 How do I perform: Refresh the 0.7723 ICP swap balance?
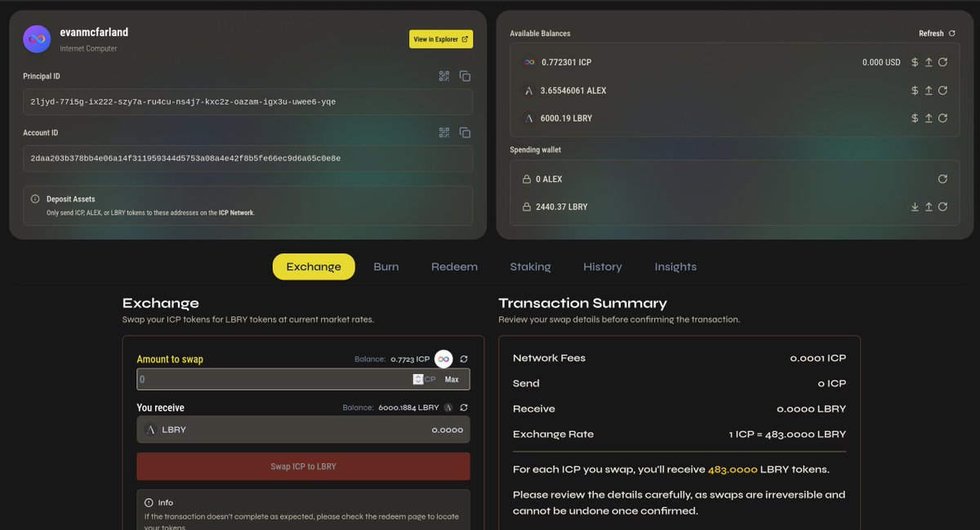pos(464,359)
